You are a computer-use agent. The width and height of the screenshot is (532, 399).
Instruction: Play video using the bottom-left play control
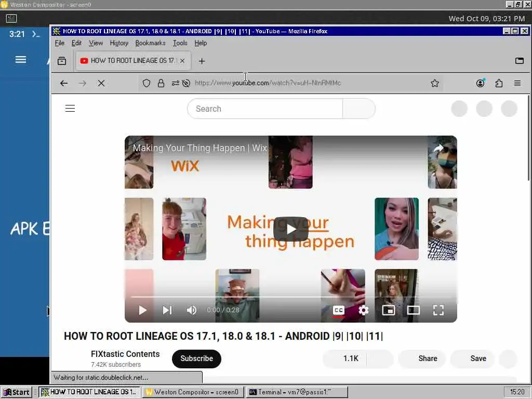tap(143, 310)
